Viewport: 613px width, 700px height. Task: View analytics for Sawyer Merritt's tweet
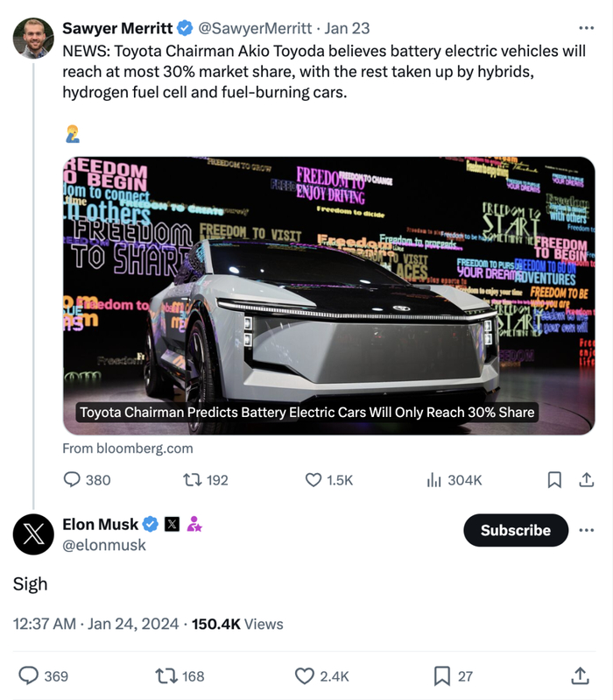pyautogui.click(x=433, y=479)
